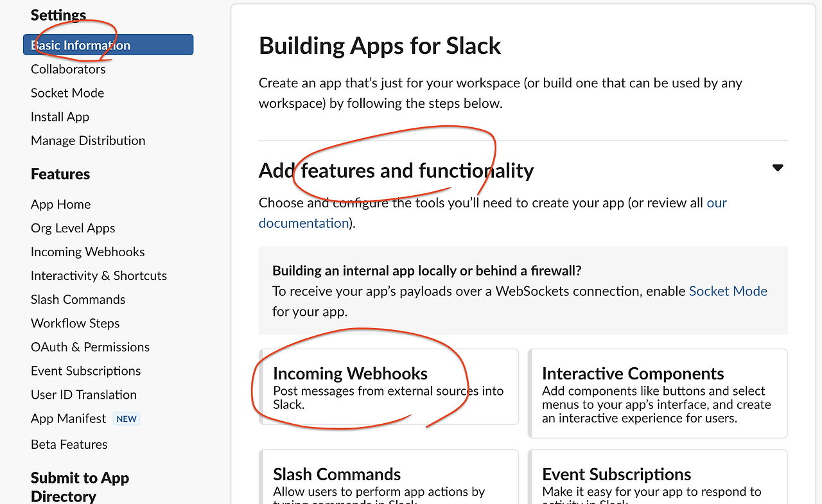Go to Slash Commands sidebar item
The width and height of the screenshot is (822, 504).
tap(78, 299)
